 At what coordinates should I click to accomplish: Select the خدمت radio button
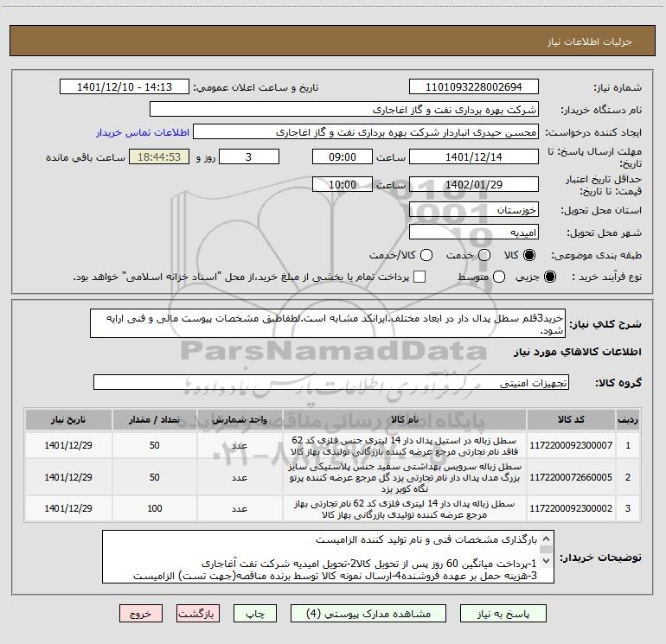pyautogui.click(x=484, y=255)
